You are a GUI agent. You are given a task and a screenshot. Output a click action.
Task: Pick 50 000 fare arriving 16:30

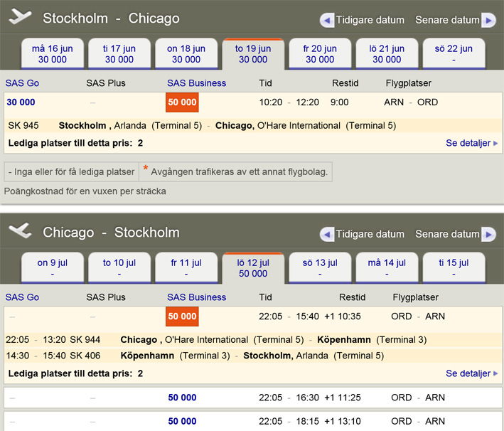pyautogui.click(x=182, y=398)
